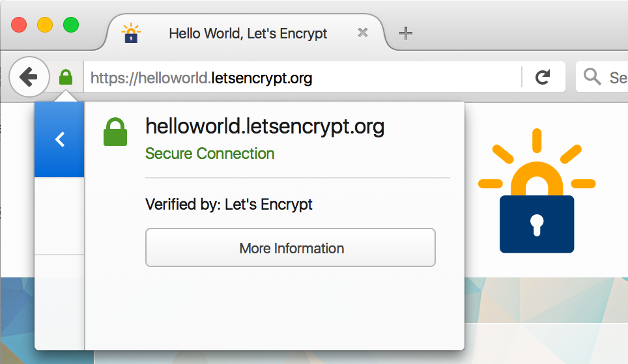628x364 pixels.
Task: Click the Let's Encrypt favicon on tab
Action: click(x=131, y=33)
